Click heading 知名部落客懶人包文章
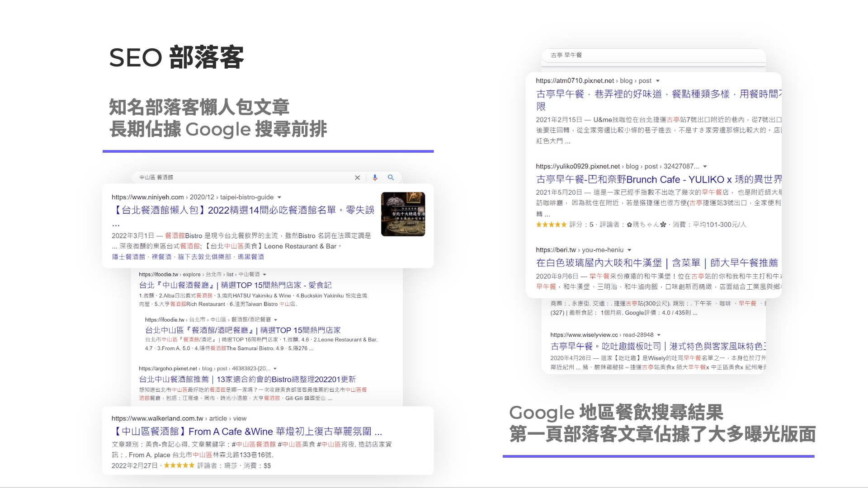 click(x=199, y=108)
